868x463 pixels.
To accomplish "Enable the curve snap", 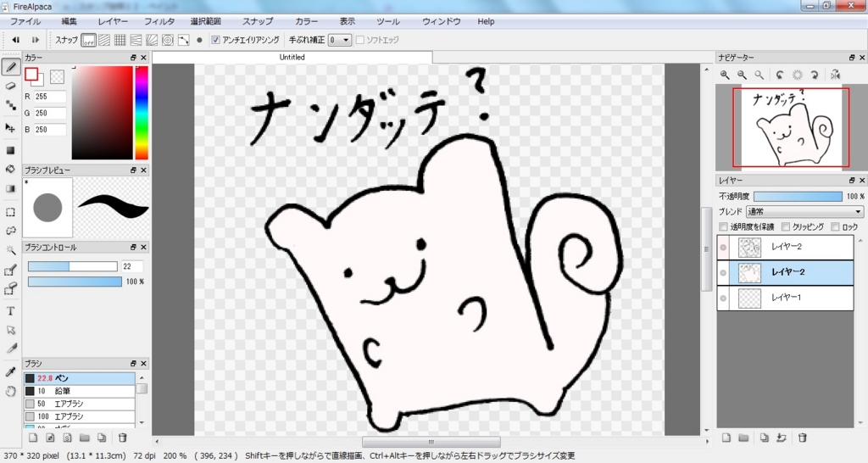I will coord(184,40).
